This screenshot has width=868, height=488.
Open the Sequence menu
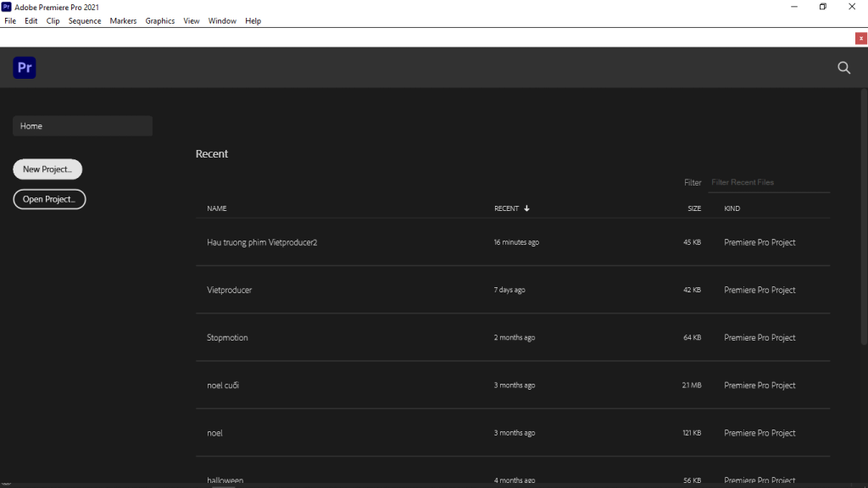pyautogui.click(x=85, y=20)
